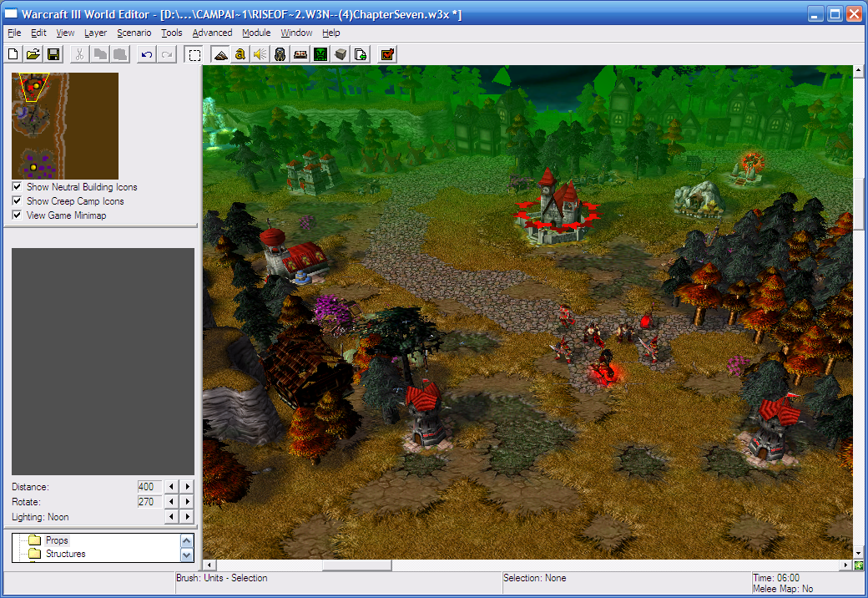Select the Props folder in tree
This screenshot has width=868, height=598.
pyautogui.click(x=57, y=540)
